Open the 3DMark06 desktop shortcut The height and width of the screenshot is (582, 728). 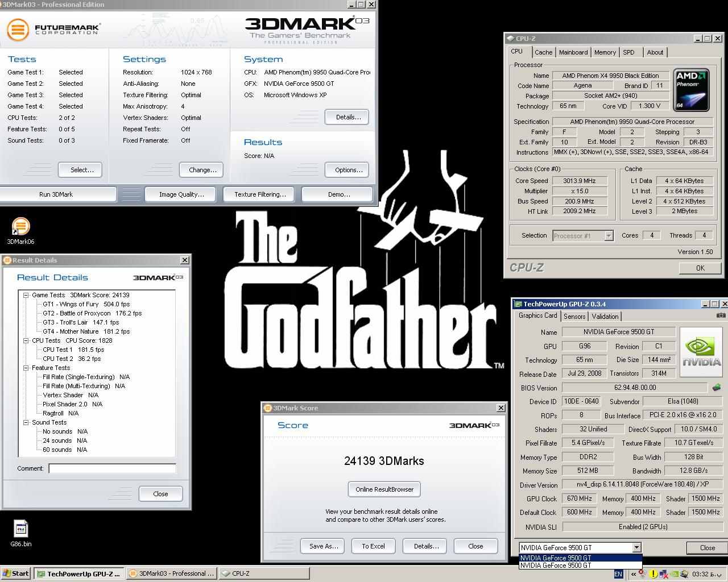click(x=20, y=231)
